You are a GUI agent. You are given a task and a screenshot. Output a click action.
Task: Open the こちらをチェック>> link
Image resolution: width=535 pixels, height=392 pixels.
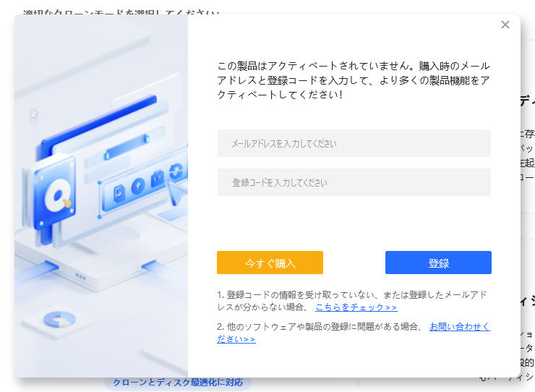click(356, 307)
